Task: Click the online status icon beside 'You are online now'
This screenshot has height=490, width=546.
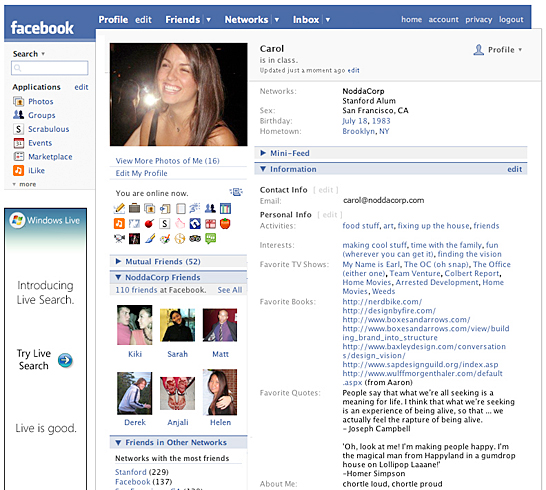Action: click(x=236, y=192)
